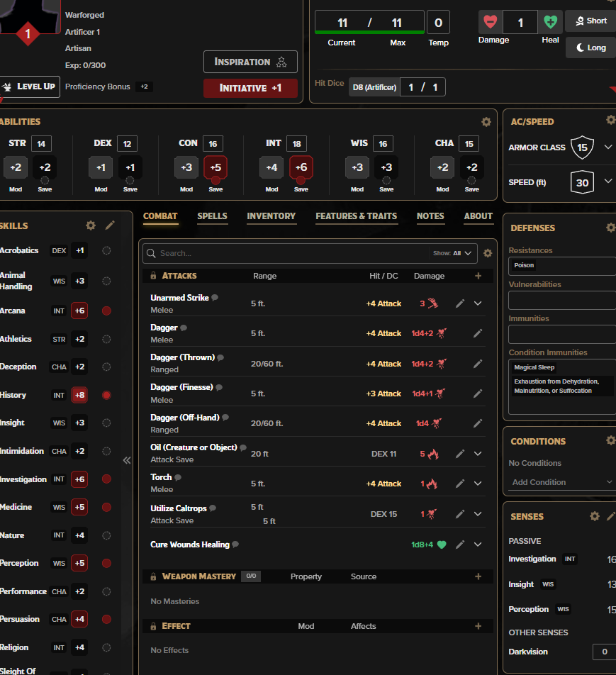Click the Level Up button

[28, 87]
